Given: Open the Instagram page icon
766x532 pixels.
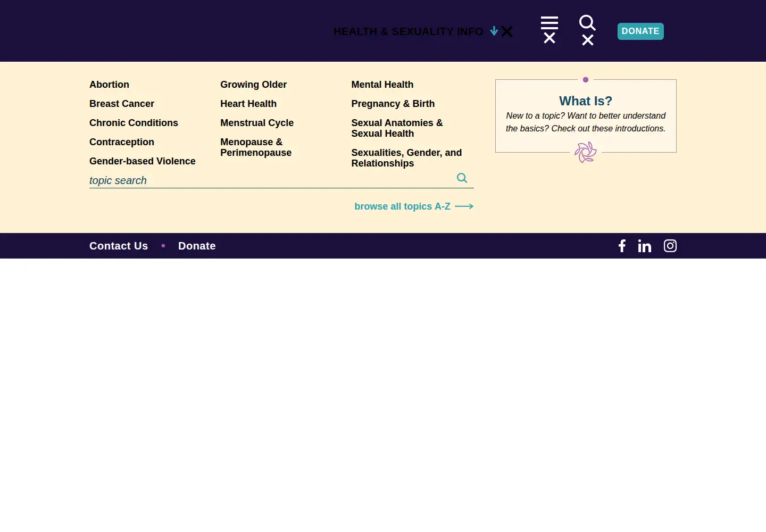Looking at the screenshot, I should [x=670, y=246].
